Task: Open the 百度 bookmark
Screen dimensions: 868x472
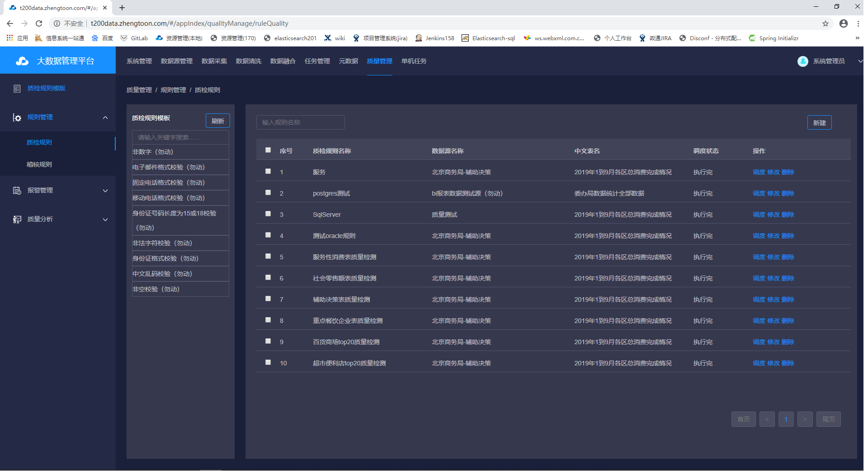Action: click(102, 38)
